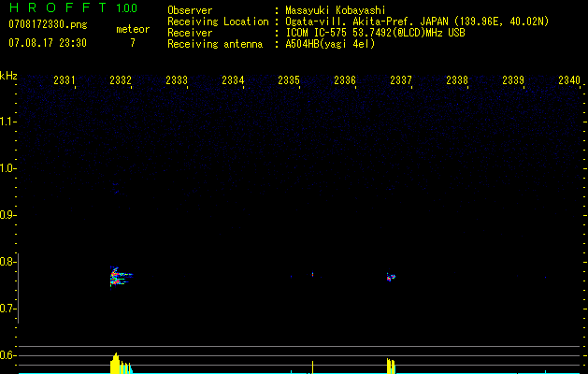Click the "meteor" label
This screenshot has height=374, width=588.
[133, 29]
